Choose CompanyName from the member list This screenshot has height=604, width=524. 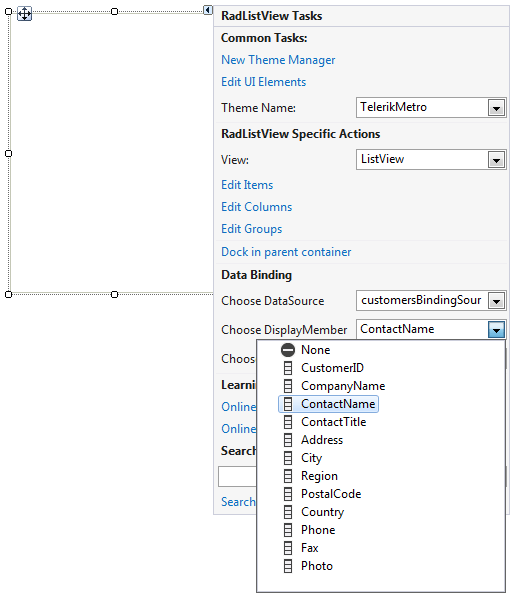[x=343, y=386]
